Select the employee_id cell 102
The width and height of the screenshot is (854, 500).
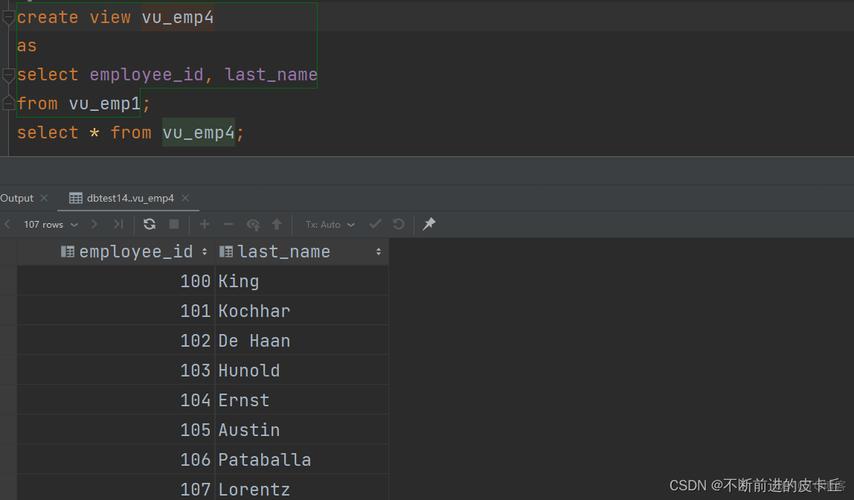pos(116,341)
